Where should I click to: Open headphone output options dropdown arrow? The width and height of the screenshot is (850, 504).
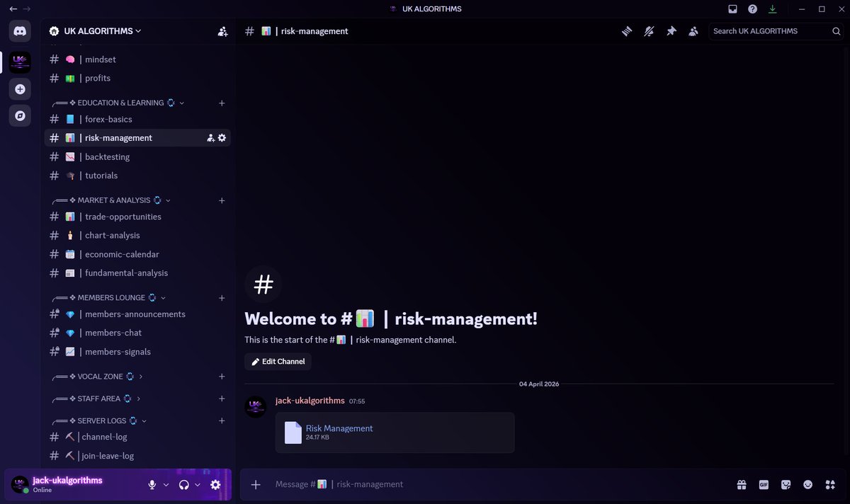pos(198,485)
